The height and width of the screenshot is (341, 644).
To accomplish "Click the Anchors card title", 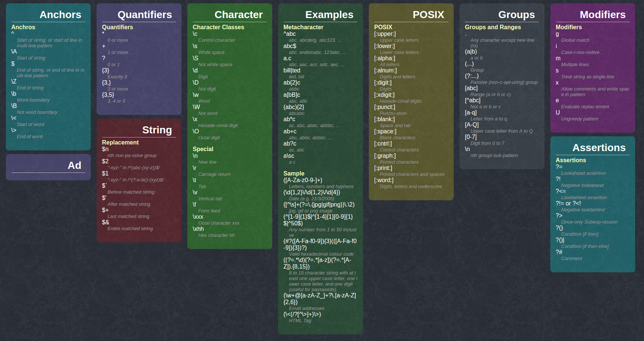I will pyautogui.click(x=60, y=15).
